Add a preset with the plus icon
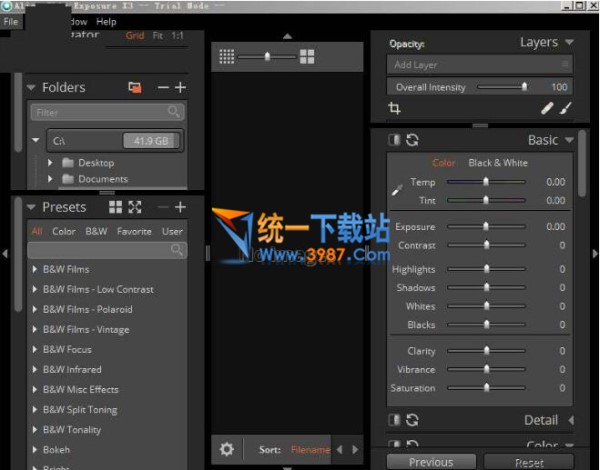Viewport: 600px width, 470px height. [180, 207]
